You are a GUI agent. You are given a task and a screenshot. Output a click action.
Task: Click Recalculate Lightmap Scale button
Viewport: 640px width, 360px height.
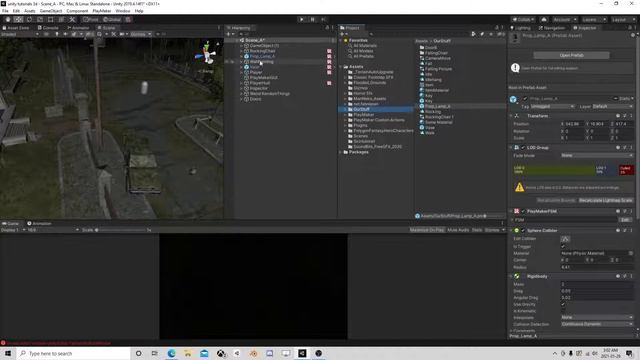[605, 200]
